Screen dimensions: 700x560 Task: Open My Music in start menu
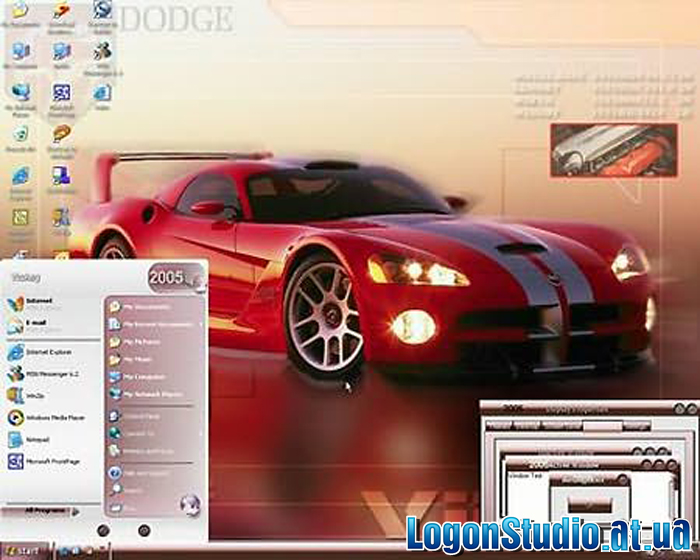(x=131, y=359)
